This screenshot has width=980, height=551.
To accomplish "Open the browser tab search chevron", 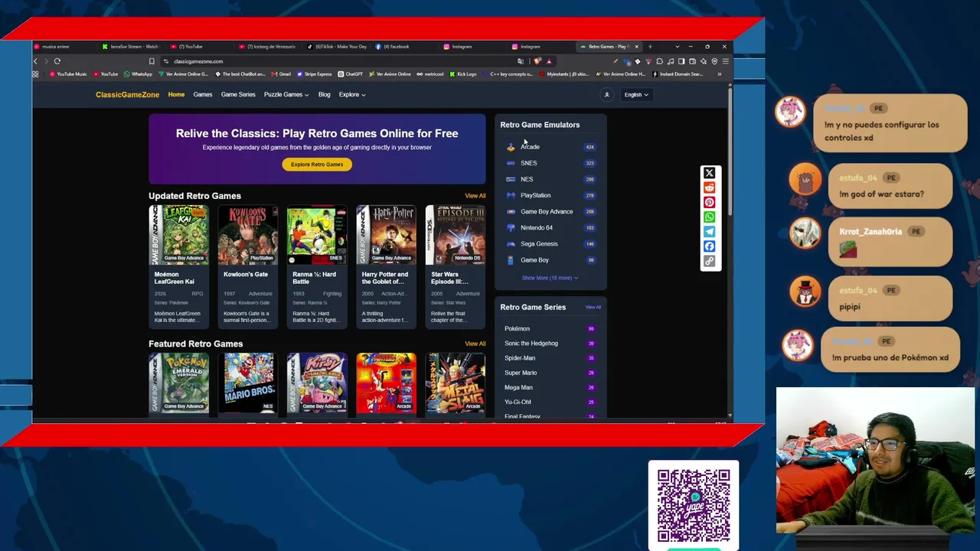I will pyautogui.click(x=677, y=47).
